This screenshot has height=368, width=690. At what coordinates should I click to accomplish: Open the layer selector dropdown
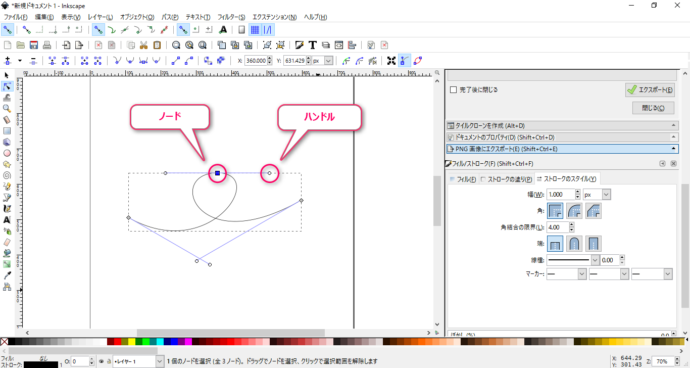(x=138, y=361)
